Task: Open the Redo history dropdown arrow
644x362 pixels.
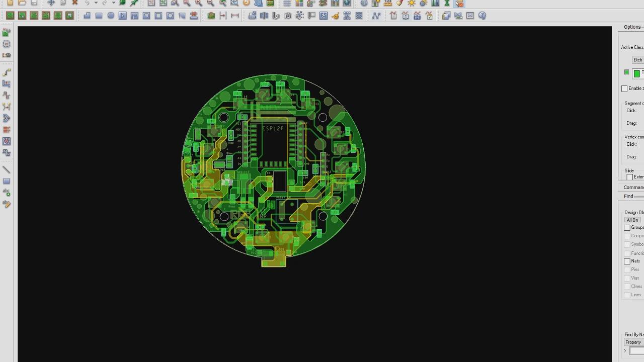Action: pyautogui.click(x=113, y=3)
